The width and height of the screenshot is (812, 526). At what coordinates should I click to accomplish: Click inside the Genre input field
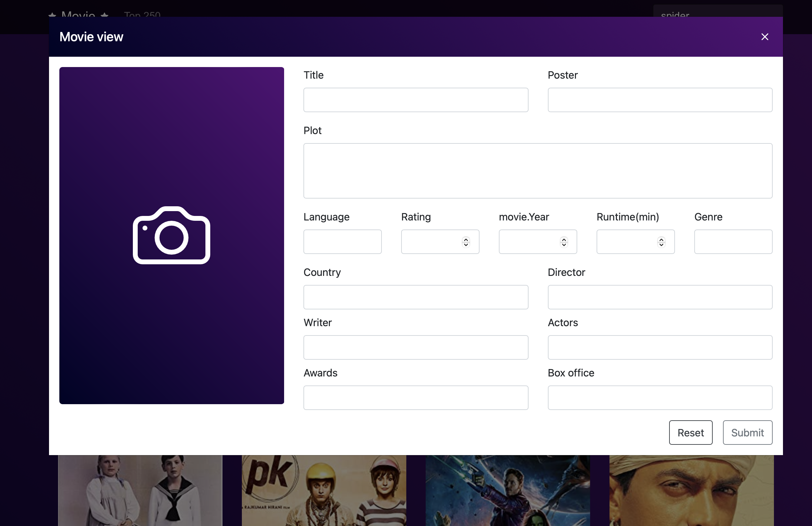[x=733, y=242]
